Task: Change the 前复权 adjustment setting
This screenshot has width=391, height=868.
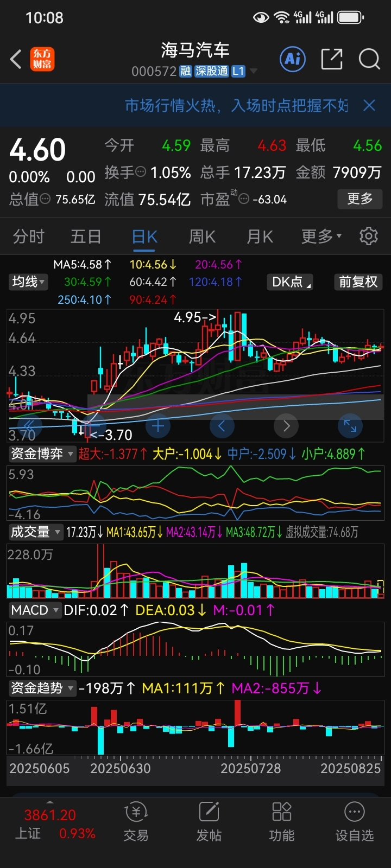Action: [358, 282]
